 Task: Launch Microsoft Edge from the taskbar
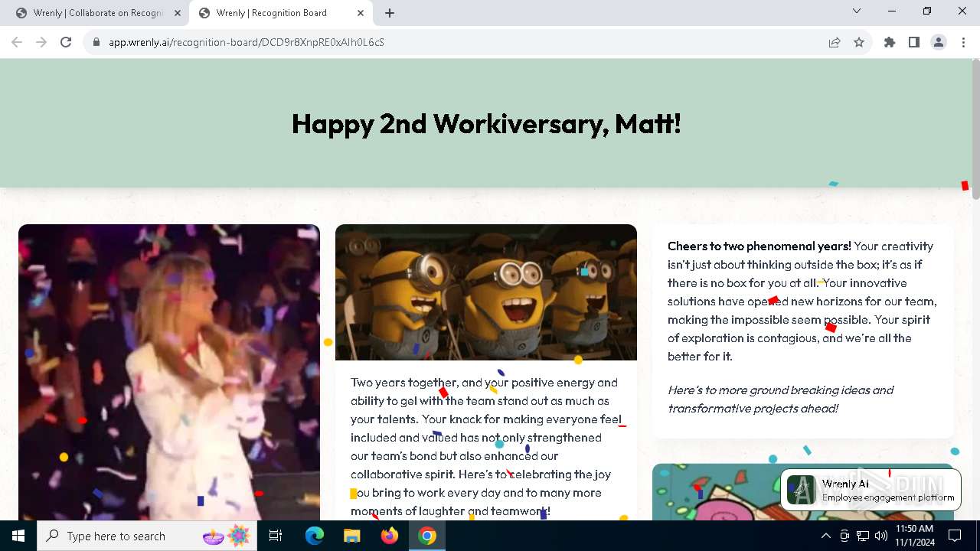click(x=315, y=536)
